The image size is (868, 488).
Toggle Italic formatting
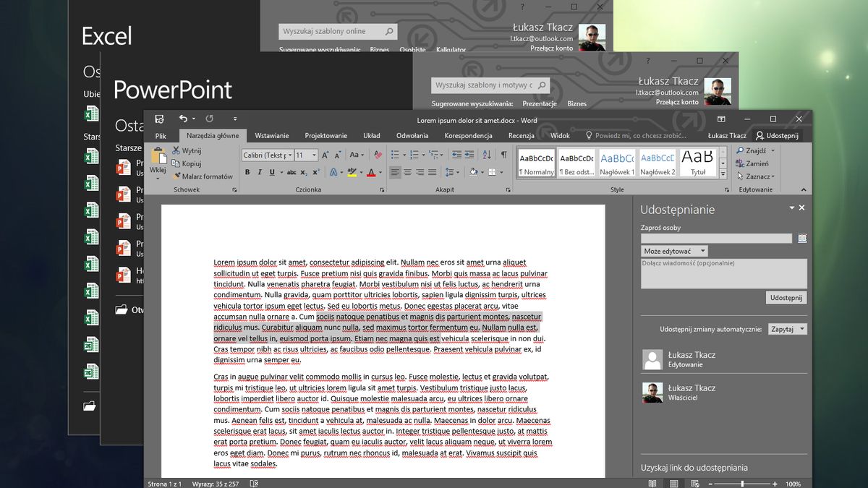click(x=260, y=172)
